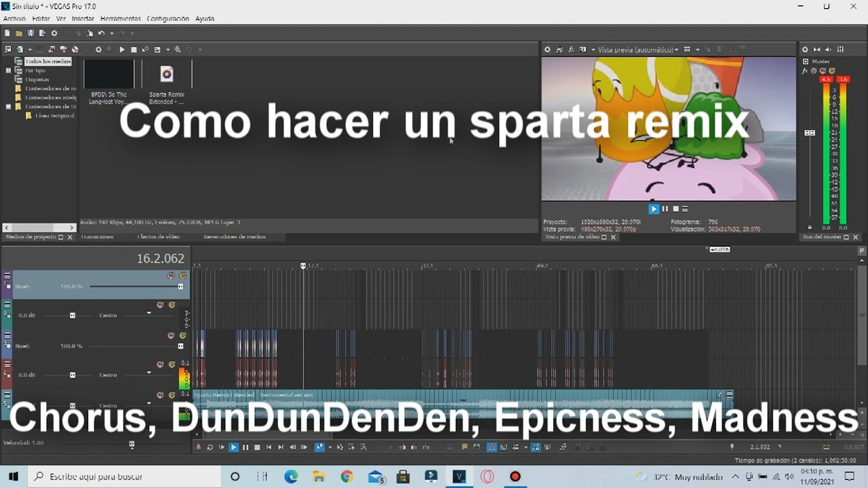This screenshot has height=488, width=868.
Task: Switch to the Transiciones tab
Action: pos(97,237)
